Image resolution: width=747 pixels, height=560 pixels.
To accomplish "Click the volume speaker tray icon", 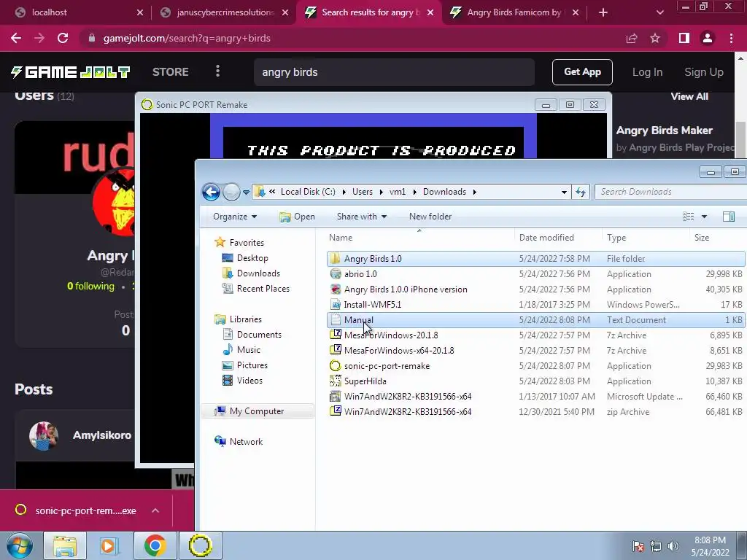I will click(x=673, y=546).
